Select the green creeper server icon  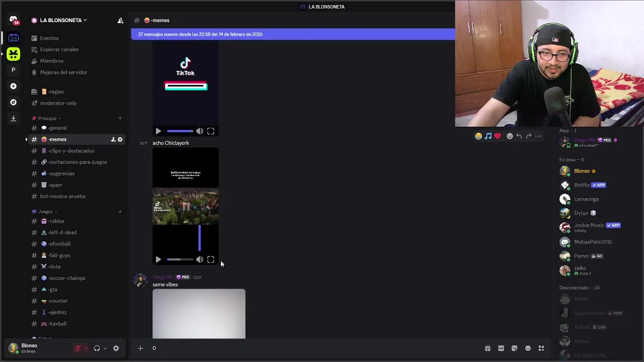click(x=14, y=54)
